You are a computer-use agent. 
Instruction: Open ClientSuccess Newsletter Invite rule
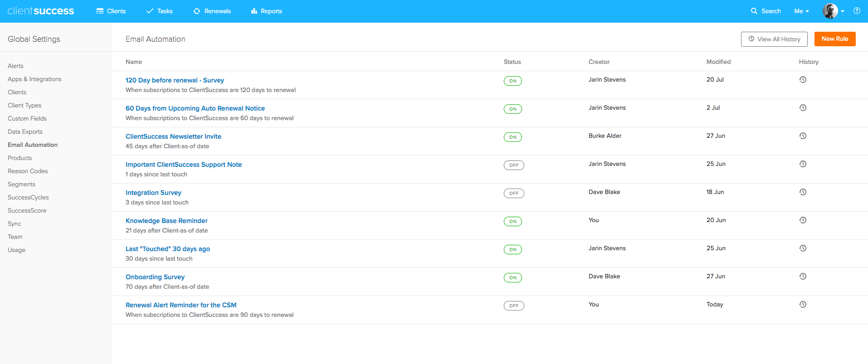[173, 136]
